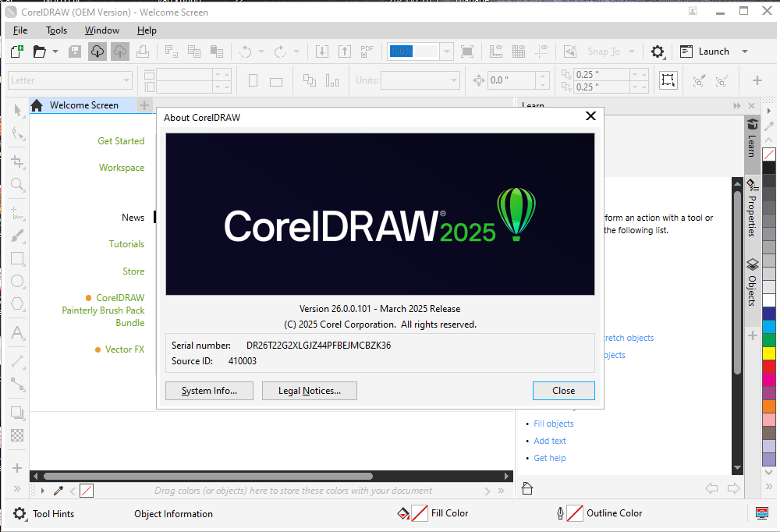This screenshot has height=532, width=780.
Task: Open the Tools menu
Action: pyautogui.click(x=56, y=30)
